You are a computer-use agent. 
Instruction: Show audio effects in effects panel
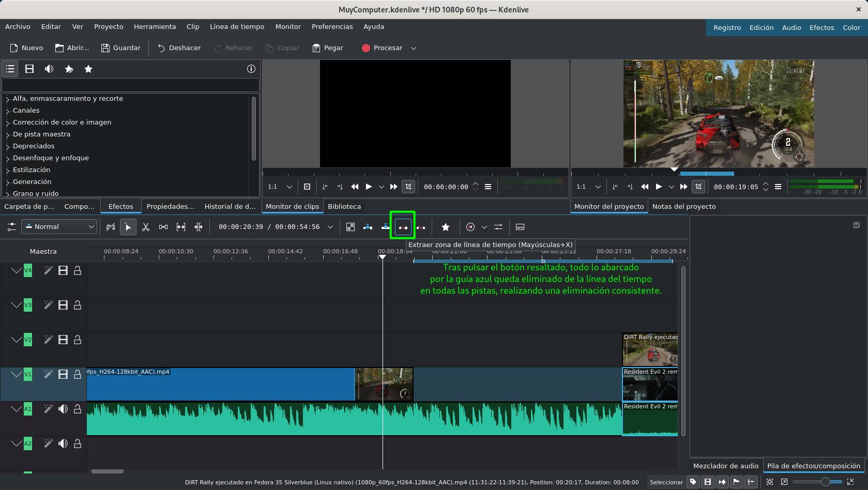pos(49,69)
